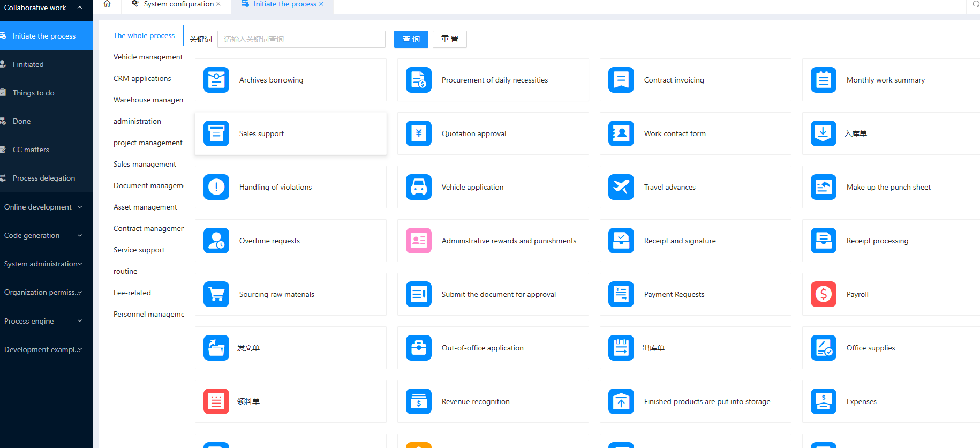Click the 重置 reset button
The height and width of the screenshot is (448, 980).
(450, 39)
